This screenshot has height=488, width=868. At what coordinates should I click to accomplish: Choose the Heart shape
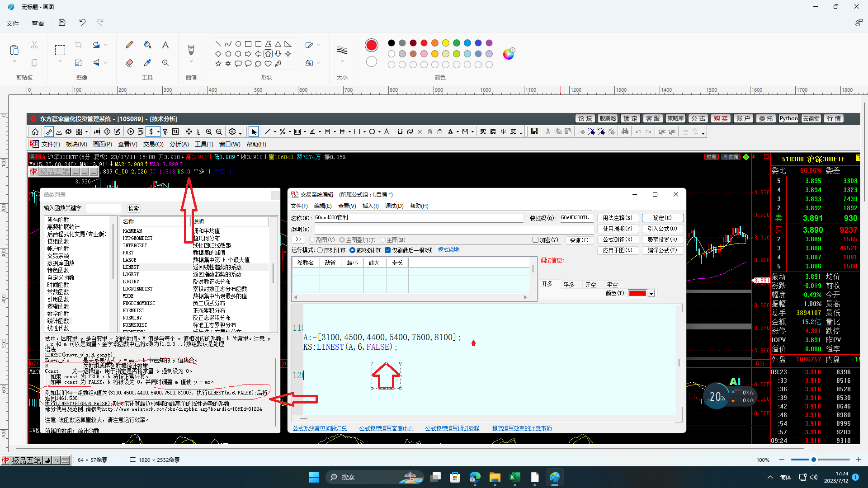pyautogui.click(x=268, y=64)
